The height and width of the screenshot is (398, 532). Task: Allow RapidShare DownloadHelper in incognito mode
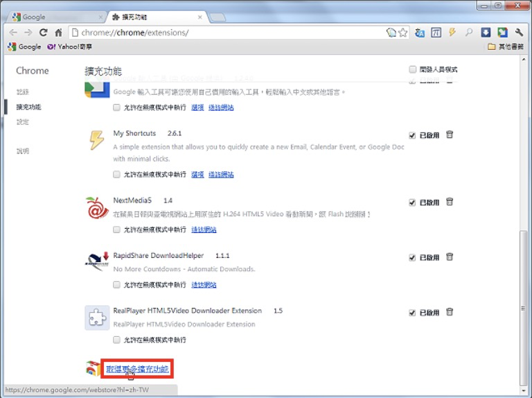[116, 284]
